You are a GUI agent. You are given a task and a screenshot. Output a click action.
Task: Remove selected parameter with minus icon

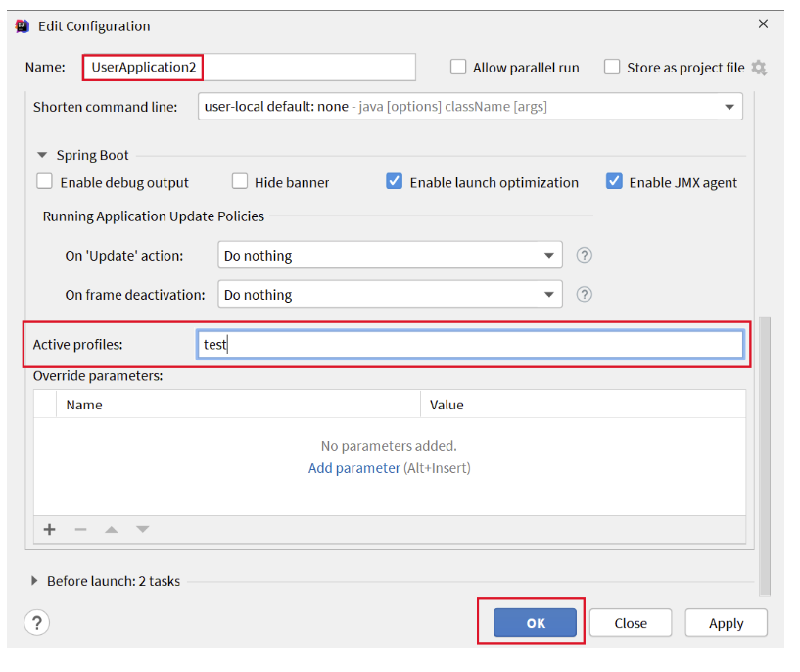[80, 529]
